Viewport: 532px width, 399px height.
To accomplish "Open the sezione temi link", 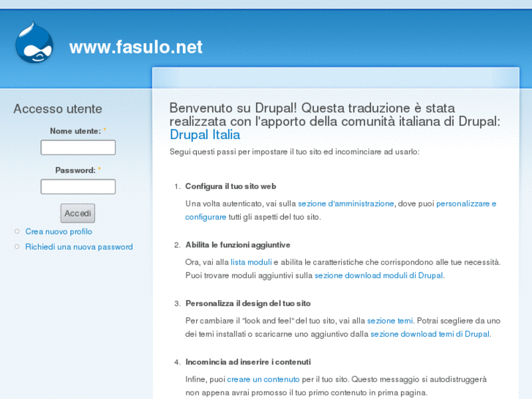I will coord(390,321).
